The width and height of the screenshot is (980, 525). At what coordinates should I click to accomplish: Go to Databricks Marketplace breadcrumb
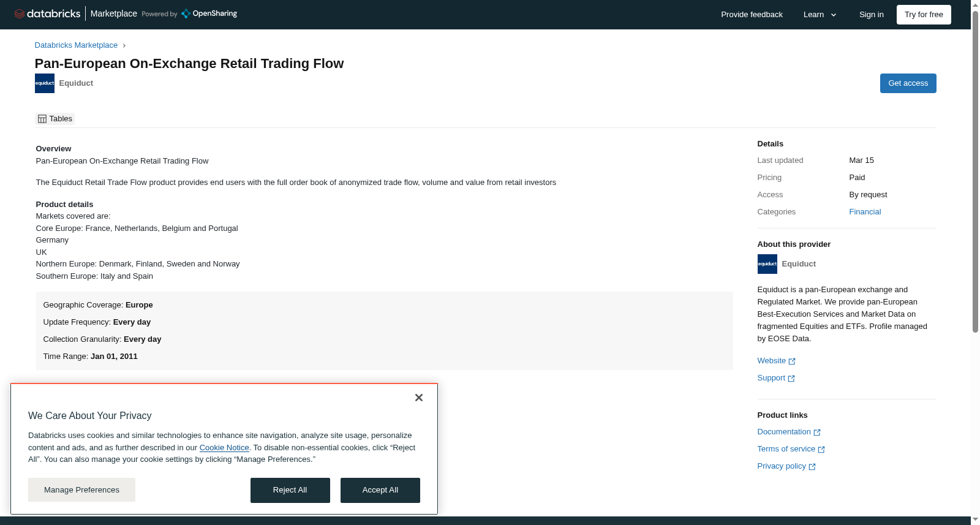(x=76, y=45)
